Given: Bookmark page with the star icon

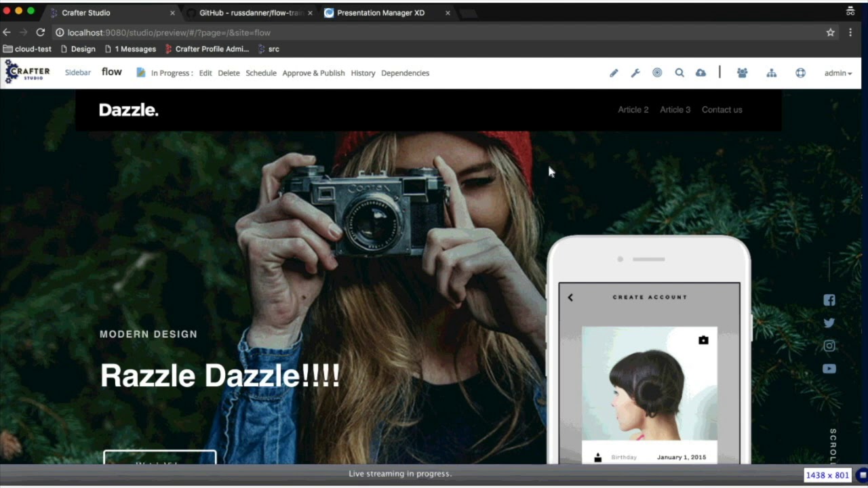Looking at the screenshot, I should [830, 33].
